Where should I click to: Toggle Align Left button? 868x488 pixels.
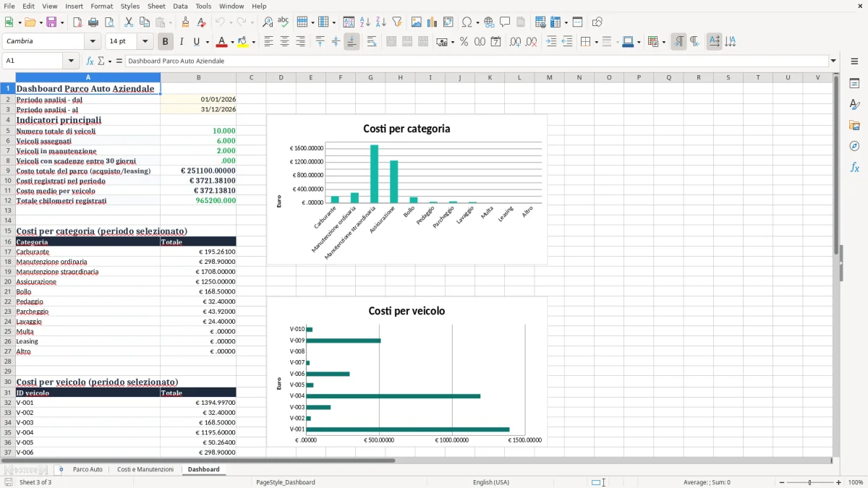pos(268,42)
